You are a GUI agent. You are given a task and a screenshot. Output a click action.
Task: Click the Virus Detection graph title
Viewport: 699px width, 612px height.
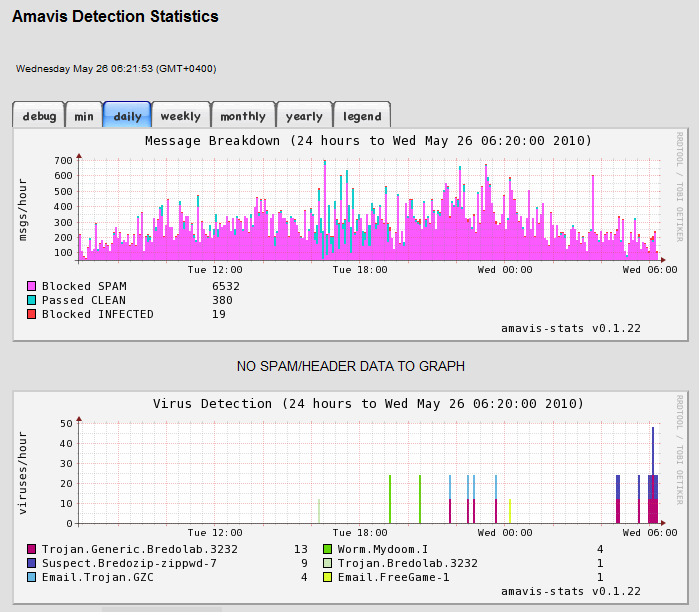368,404
